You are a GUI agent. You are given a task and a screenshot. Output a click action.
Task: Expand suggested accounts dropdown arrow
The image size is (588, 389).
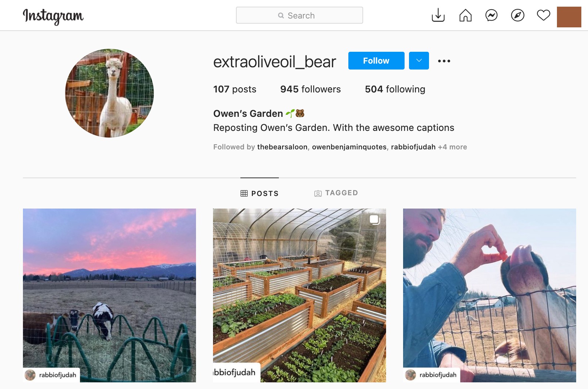coord(419,61)
